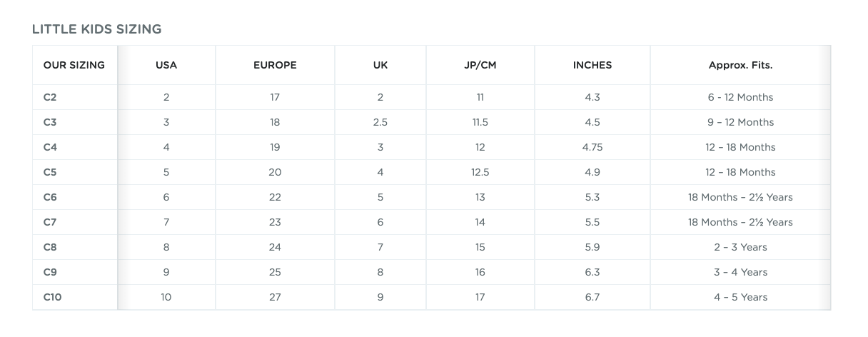Select the C2 size row label
Screen dimensions: 868x337
[50, 97]
